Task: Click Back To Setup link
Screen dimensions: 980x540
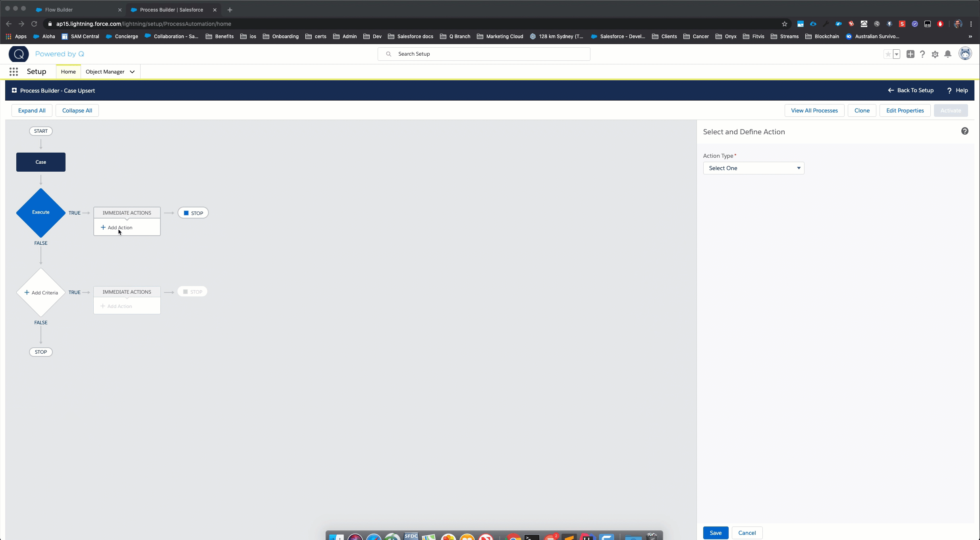Action: pyautogui.click(x=911, y=90)
